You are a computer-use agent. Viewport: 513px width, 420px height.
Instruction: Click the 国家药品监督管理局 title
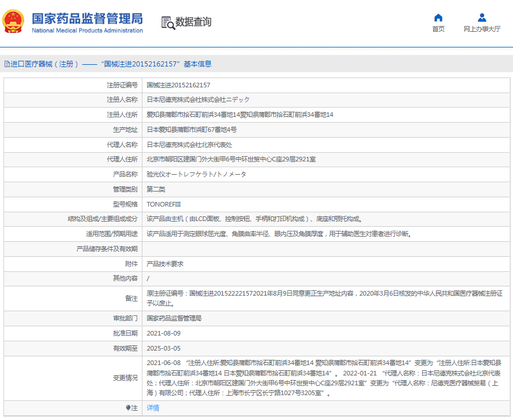coord(87,19)
